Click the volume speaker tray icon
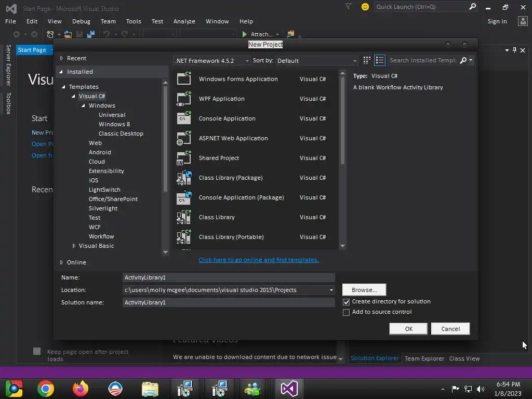Viewport: 532px width, 399px height. 481,389
